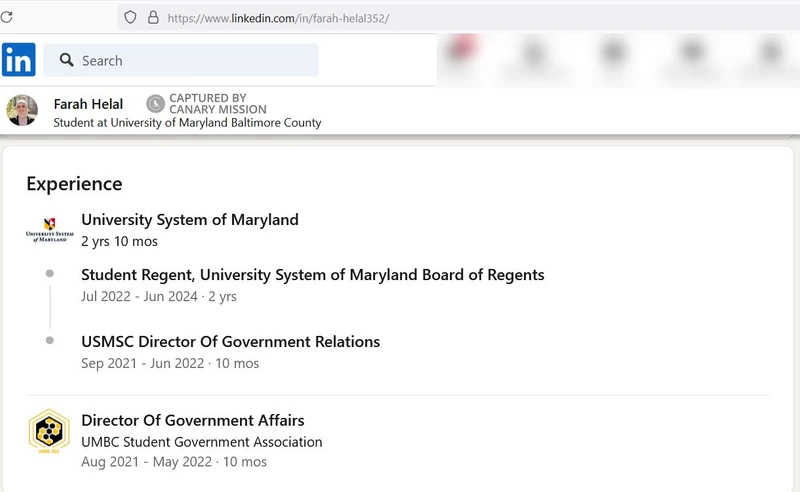
Task: Click the magnifying glass search icon
Action: [66, 60]
